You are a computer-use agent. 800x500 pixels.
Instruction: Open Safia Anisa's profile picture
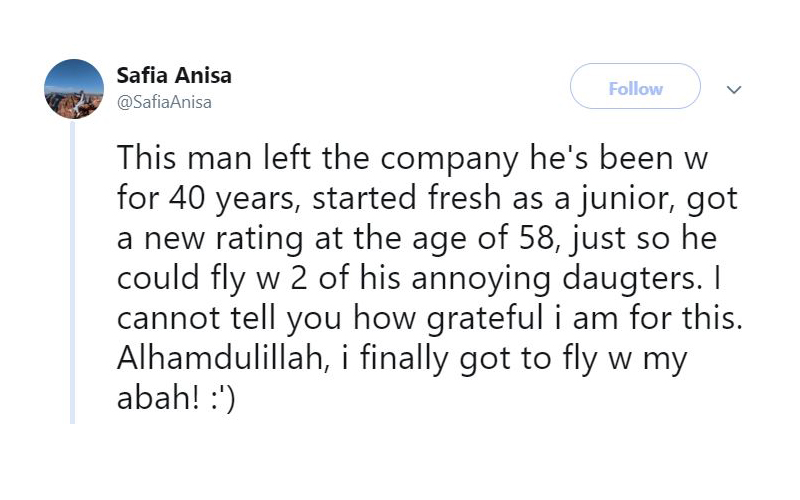(74, 89)
